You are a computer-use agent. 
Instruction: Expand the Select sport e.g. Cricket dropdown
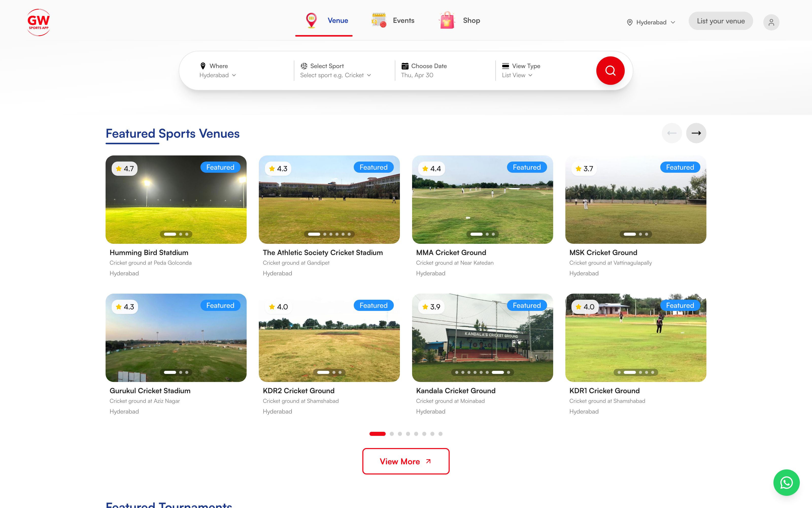pos(335,75)
